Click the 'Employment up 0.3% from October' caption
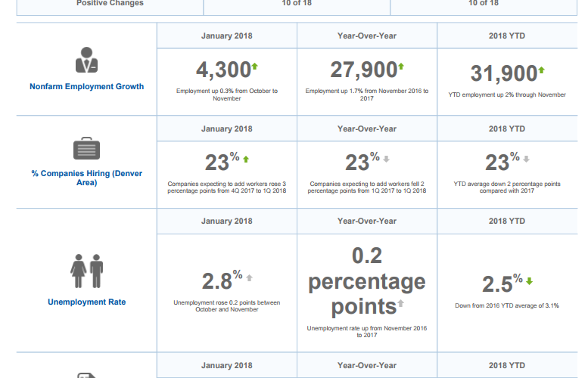Image resolution: width=588 pixels, height=378 pixels. pyautogui.click(x=227, y=94)
